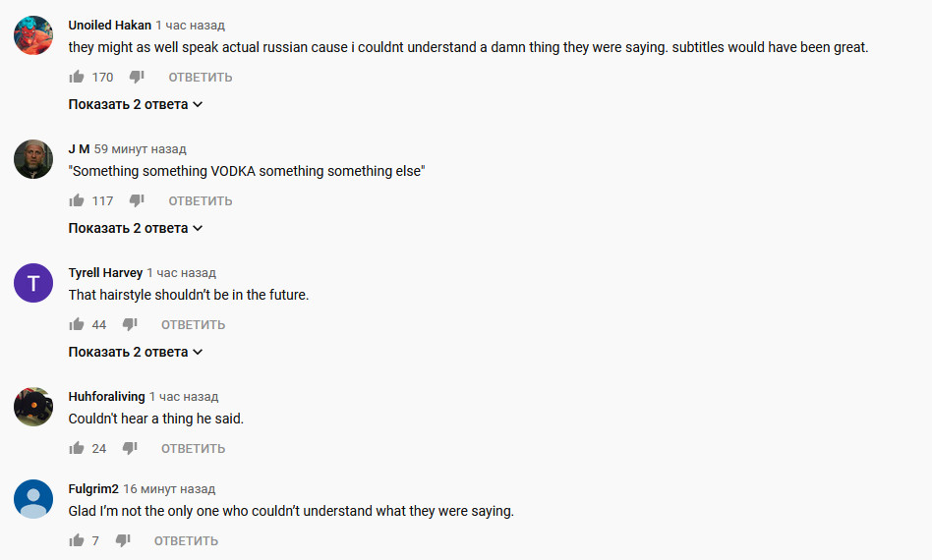
Task: Open Tyrell Harvey's purple T avatar
Action: 33,283
